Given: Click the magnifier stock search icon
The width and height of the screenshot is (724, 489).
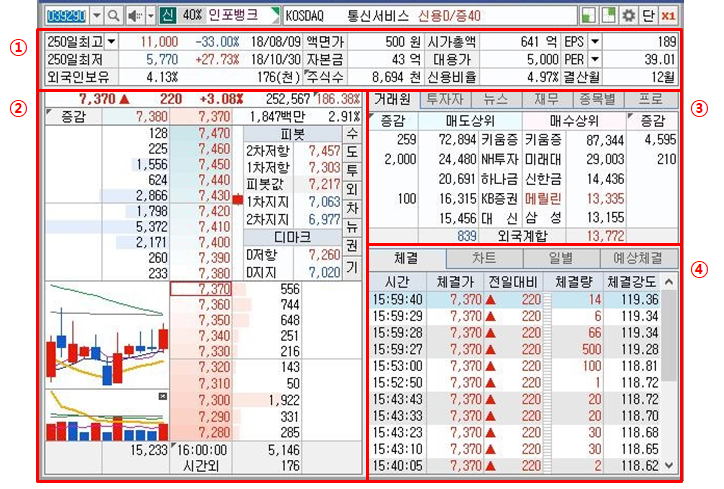Looking at the screenshot, I should click(114, 16).
